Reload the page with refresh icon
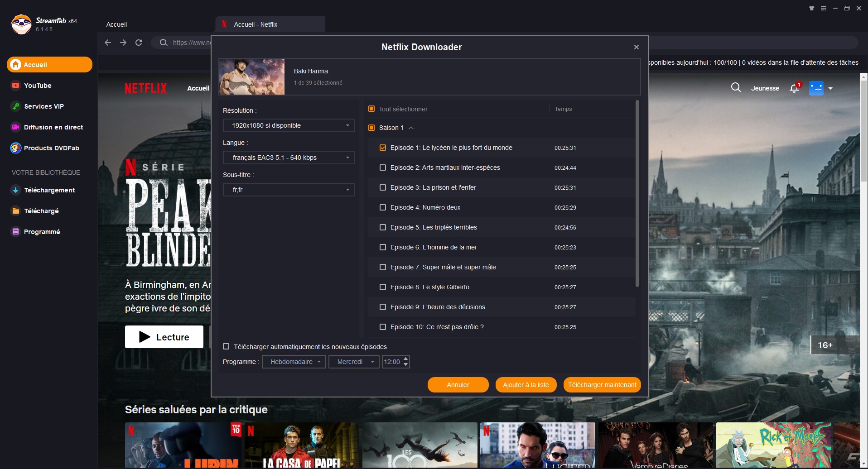Screen dimensions: 868x469 pyautogui.click(x=139, y=43)
